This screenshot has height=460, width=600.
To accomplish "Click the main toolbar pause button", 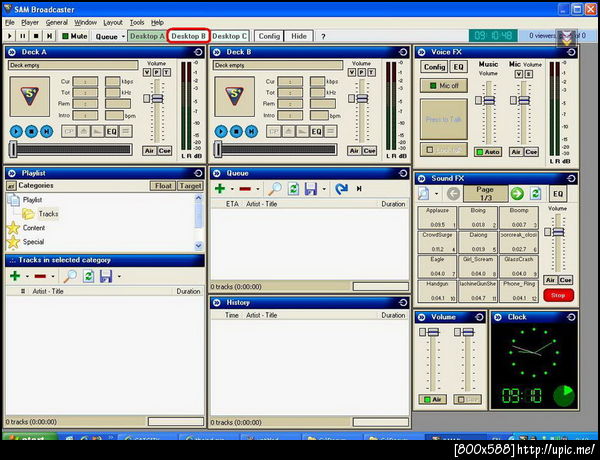I will pos(23,36).
